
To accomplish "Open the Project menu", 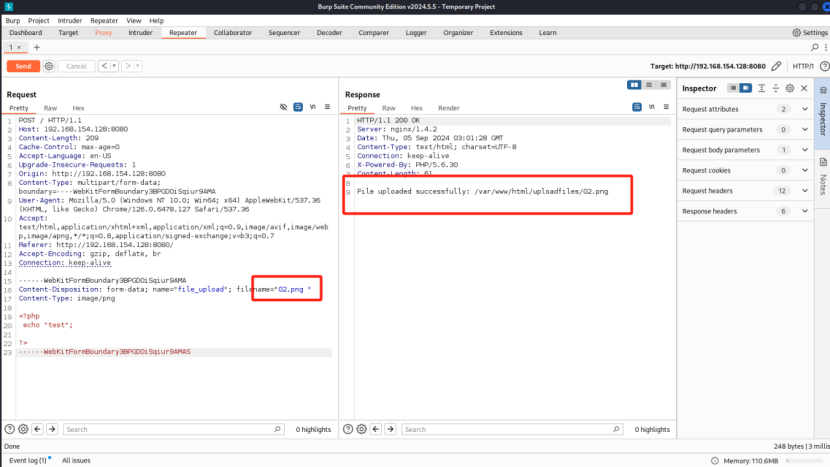I will 39,21.
